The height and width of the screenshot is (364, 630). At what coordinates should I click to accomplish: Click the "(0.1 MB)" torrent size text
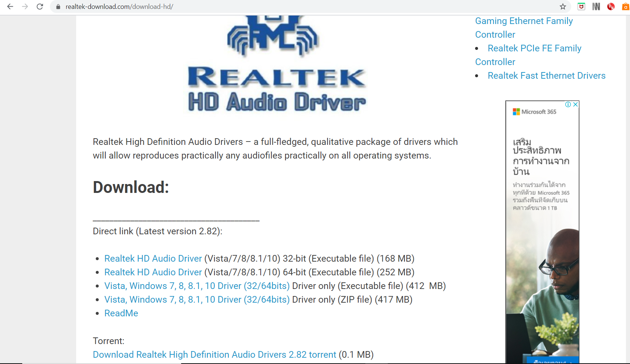coord(356,354)
